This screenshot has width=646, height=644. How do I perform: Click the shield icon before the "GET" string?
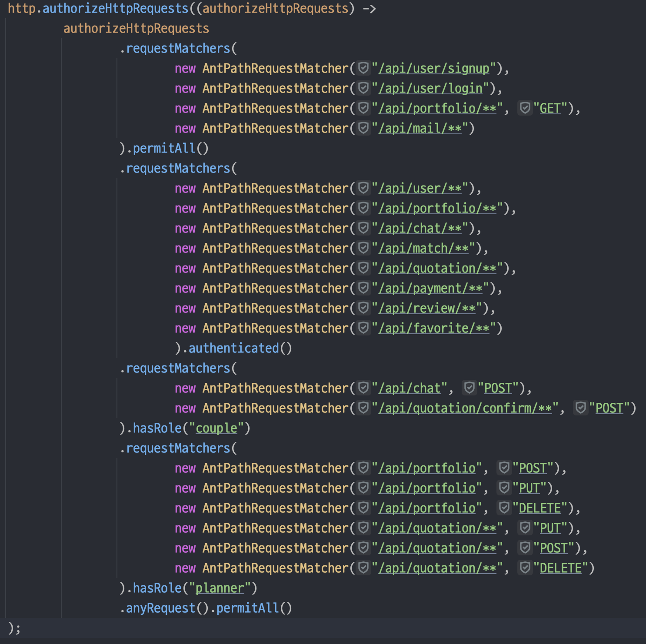(x=525, y=108)
